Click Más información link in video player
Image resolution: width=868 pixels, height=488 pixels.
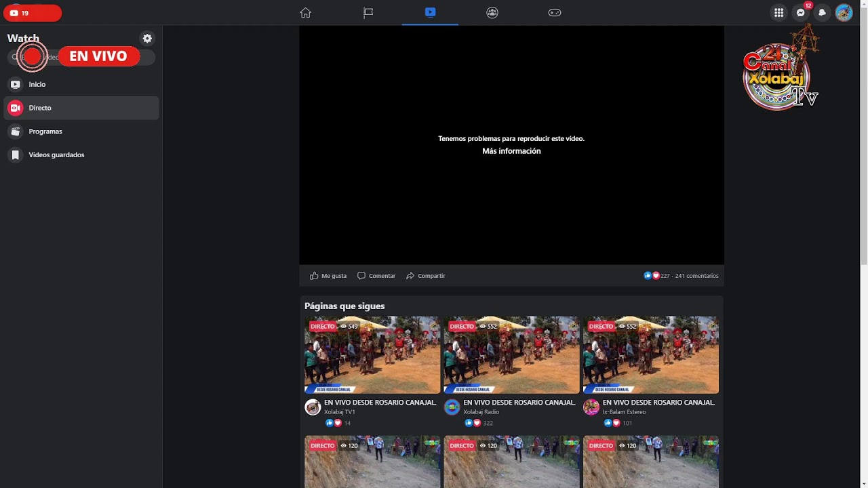point(511,151)
